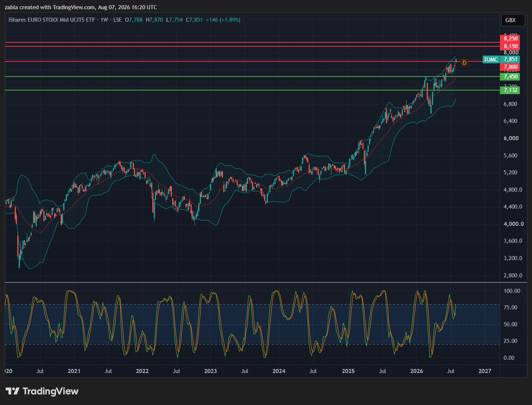Click the 2021 label on the time axis
Viewport: 532px width, 405px height.
[x=74, y=371]
